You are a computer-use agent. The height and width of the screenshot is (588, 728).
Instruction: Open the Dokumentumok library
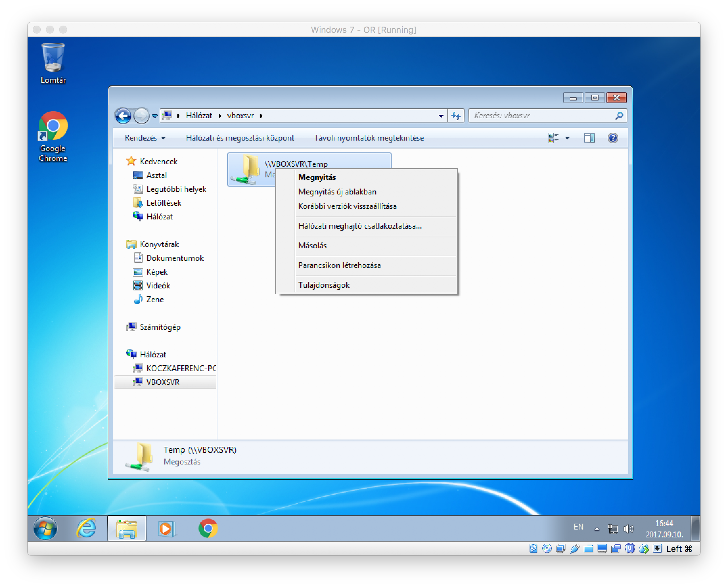click(168, 258)
